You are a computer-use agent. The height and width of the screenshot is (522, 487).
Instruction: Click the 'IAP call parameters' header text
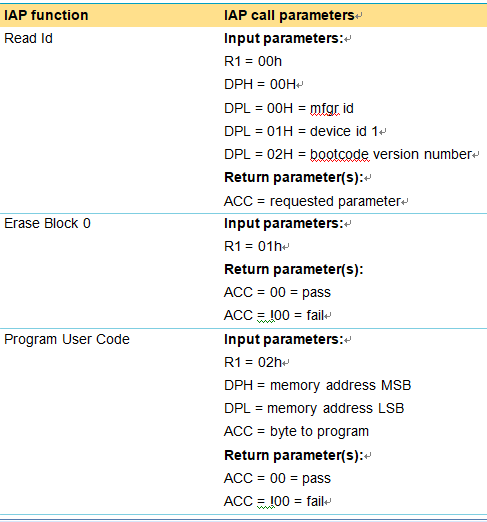point(289,15)
